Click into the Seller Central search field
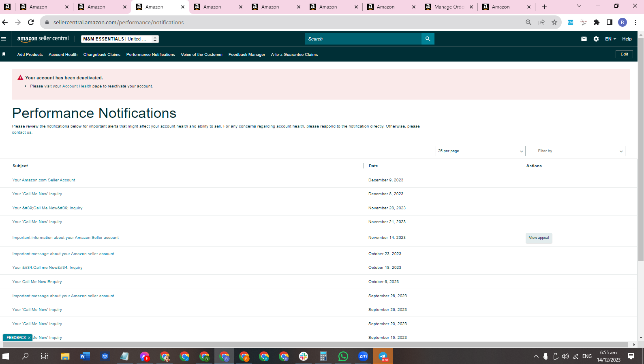 tap(363, 39)
